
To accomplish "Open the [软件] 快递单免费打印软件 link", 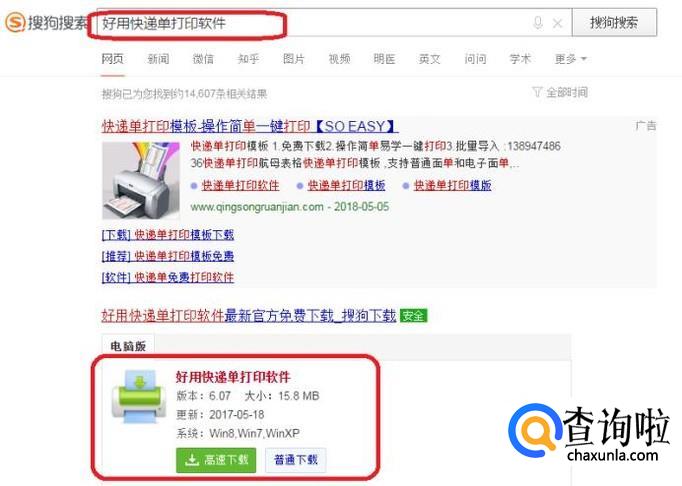I will pyautogui.click(x=168, y=278).
